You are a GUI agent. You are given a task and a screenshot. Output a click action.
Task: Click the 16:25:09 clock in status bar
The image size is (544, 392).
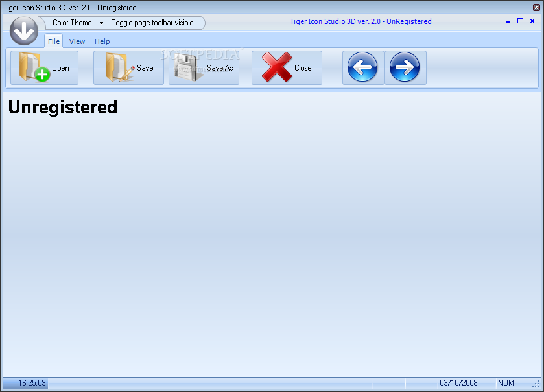[32, 383]
